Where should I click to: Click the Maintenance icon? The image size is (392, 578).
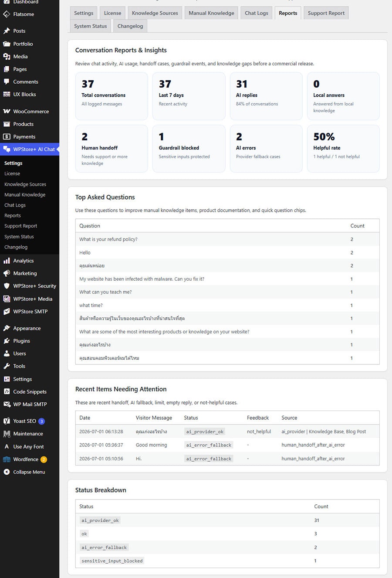pyautogui.click(x=7, y=434)
